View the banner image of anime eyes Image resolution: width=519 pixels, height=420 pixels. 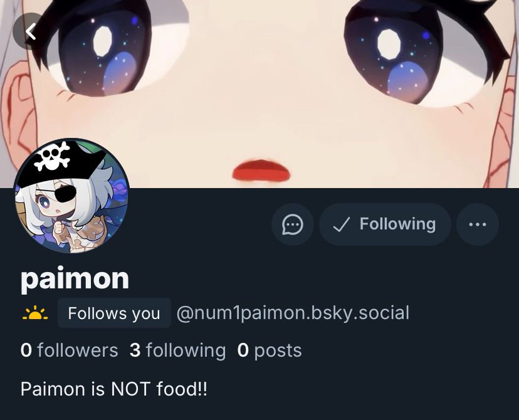259,93
